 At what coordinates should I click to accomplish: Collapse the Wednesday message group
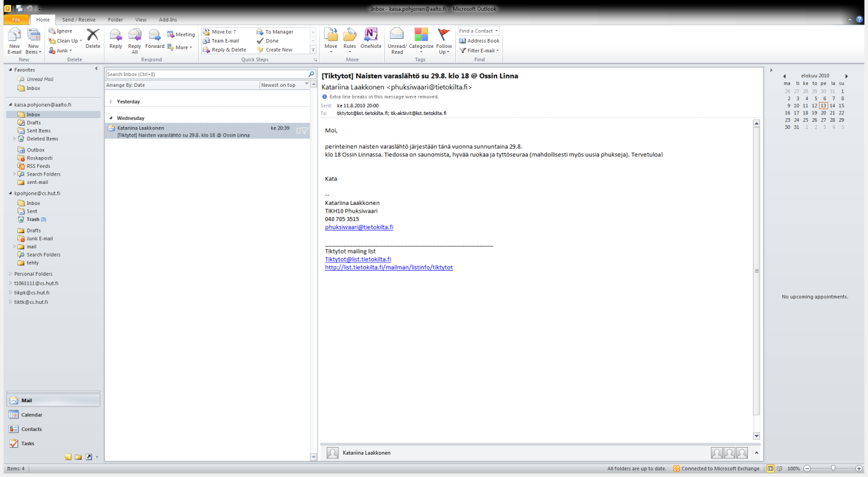point(111,118)
